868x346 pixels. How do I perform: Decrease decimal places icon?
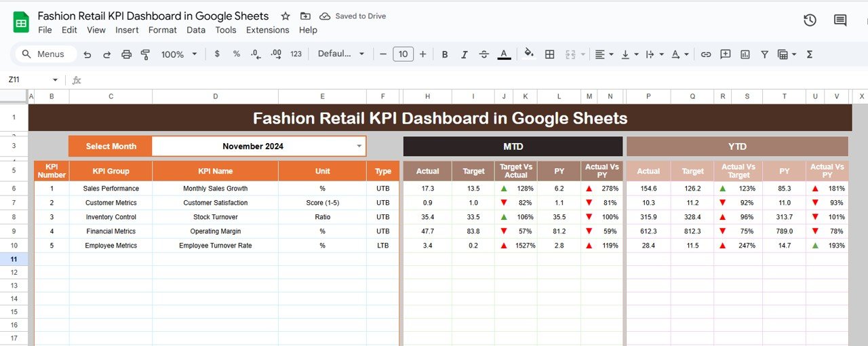pos(255,54)
